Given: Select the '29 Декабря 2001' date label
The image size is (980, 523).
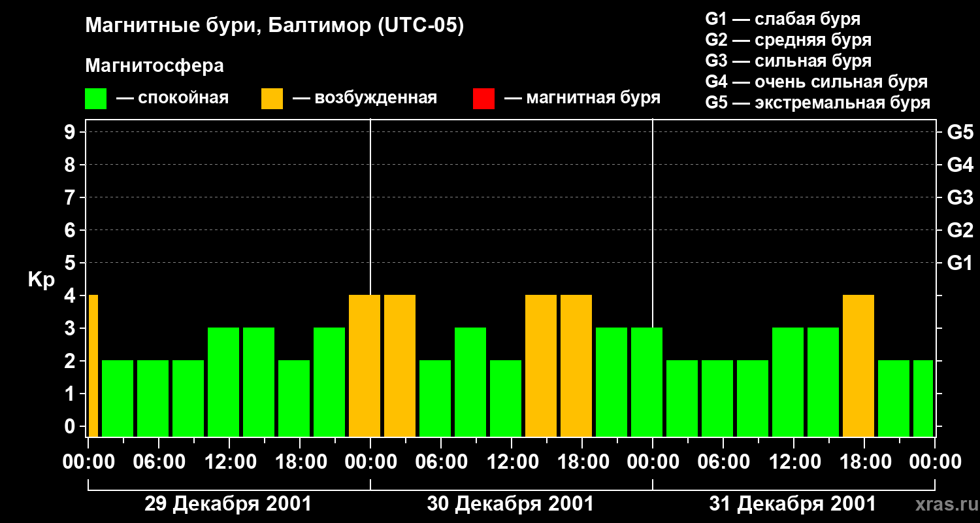Looking at the screenshot, I should [228, 504].
